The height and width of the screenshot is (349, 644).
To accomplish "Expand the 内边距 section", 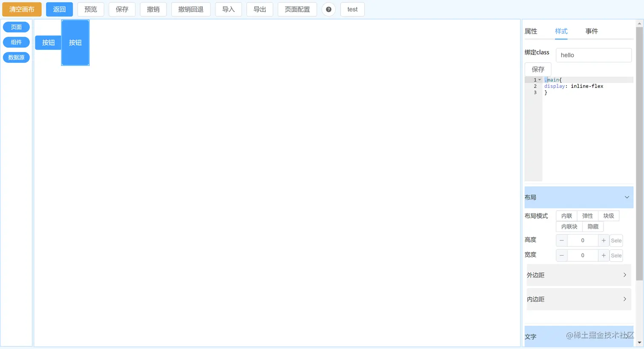I will (x=578, y=299).
